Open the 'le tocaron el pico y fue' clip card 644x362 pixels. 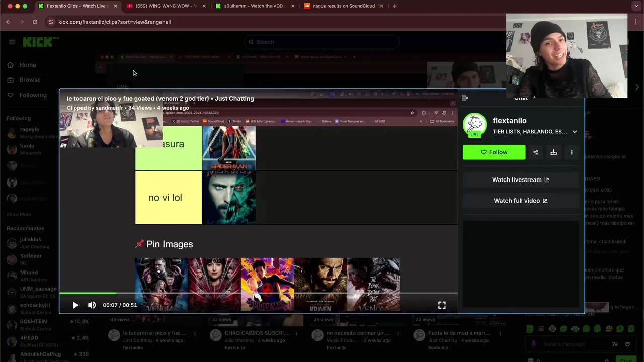[154, 333]
